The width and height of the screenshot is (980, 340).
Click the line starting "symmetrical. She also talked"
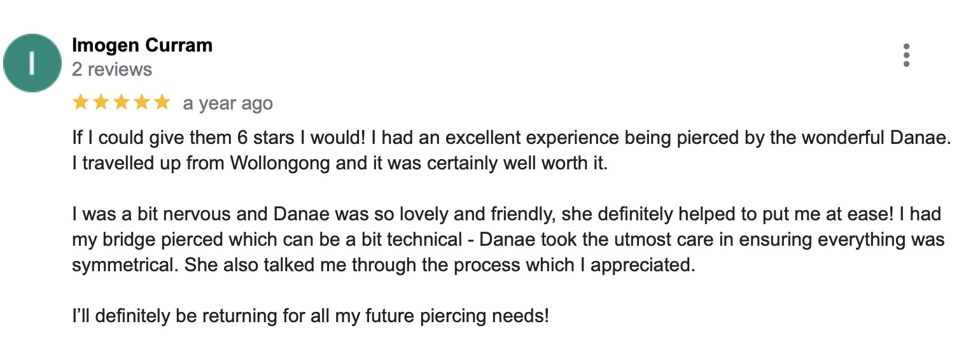[x=383, y=265]
